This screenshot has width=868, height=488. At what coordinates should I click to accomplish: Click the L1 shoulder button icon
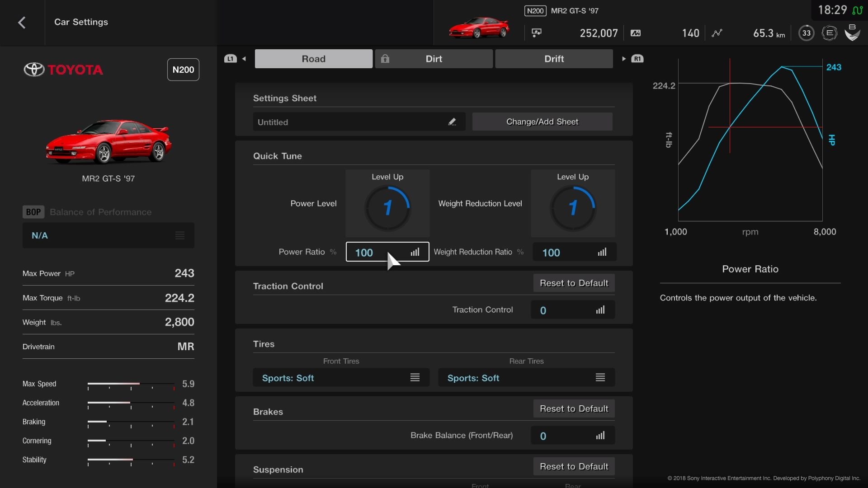tap(230, 59)
